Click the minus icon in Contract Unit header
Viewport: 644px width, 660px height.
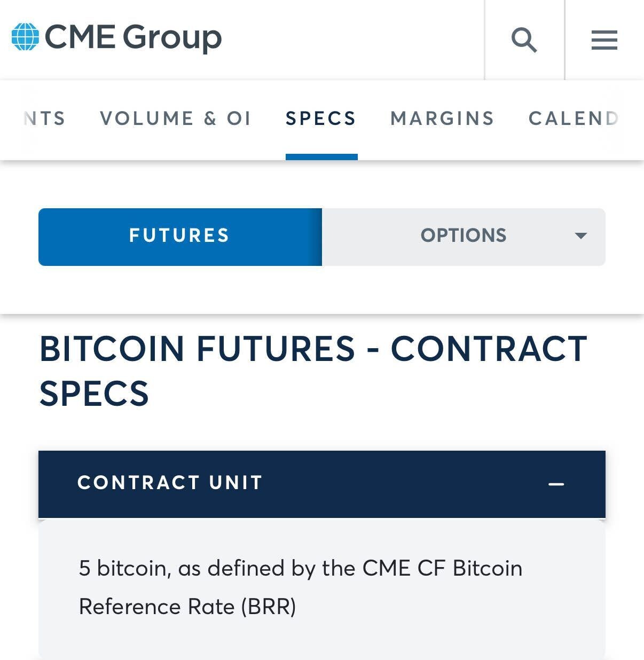[x=556, y=484]
